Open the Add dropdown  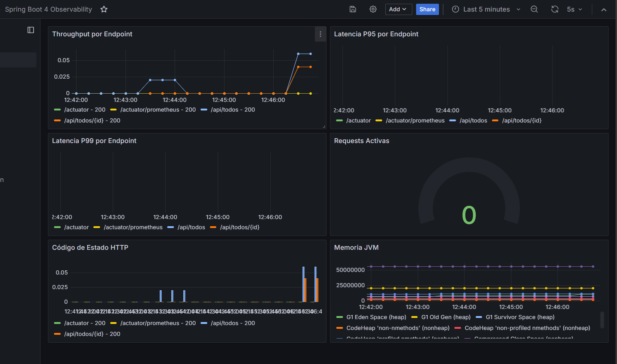[398, 9]
